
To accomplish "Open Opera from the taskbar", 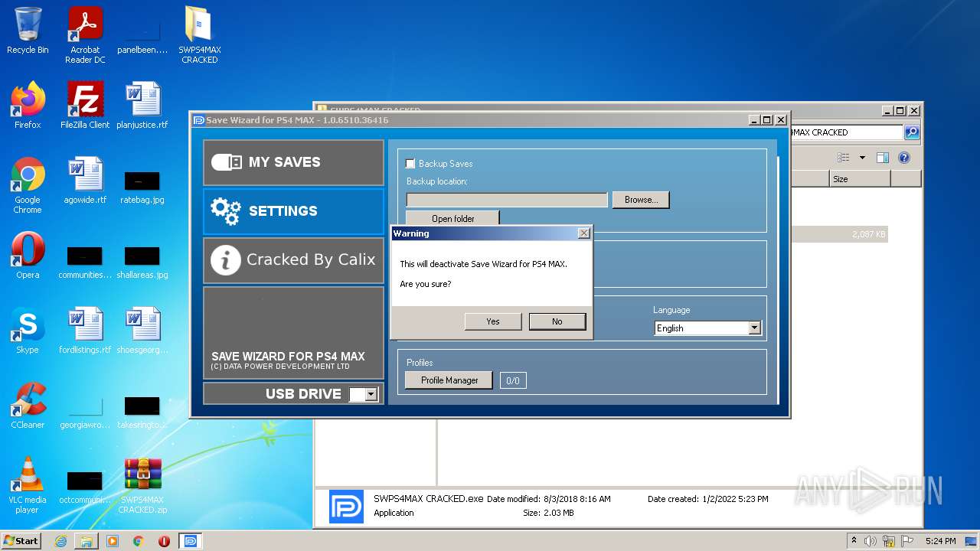I will coord(164,541).
